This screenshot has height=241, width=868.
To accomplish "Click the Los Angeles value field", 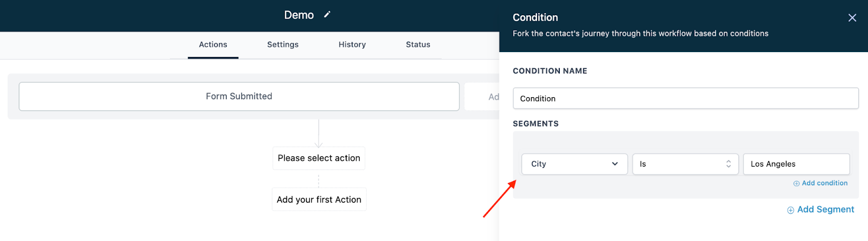I will coord(796,164).
